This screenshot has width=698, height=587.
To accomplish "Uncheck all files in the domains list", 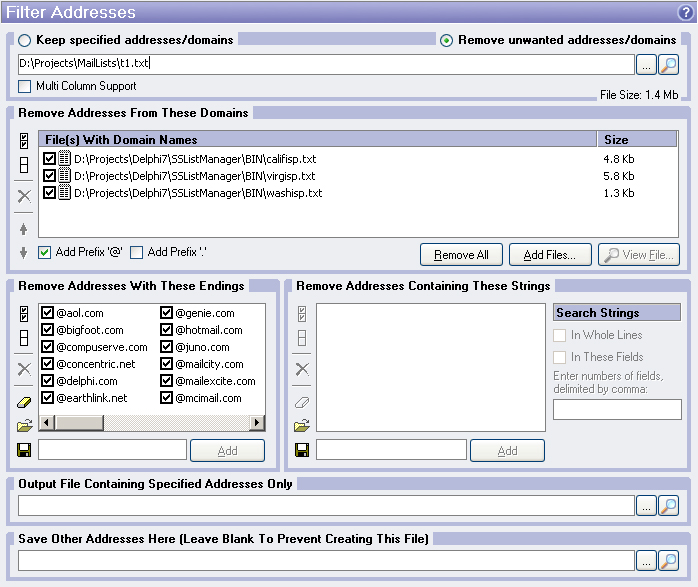I will click(x=25, y=166).
